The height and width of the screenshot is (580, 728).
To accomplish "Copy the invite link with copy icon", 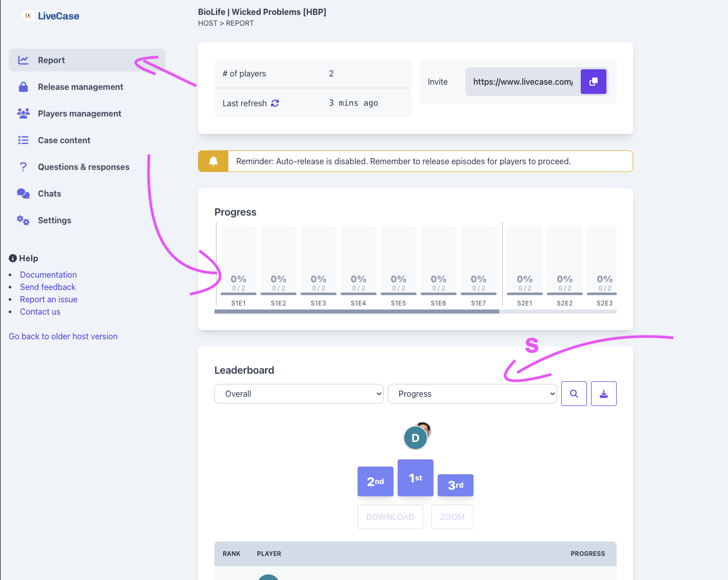I will point(594,82).
